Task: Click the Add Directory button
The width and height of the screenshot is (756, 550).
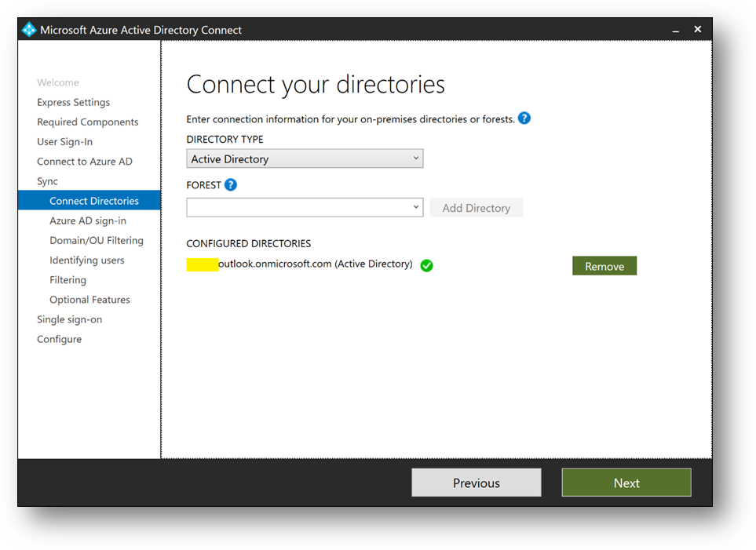Action: [477, 208]
